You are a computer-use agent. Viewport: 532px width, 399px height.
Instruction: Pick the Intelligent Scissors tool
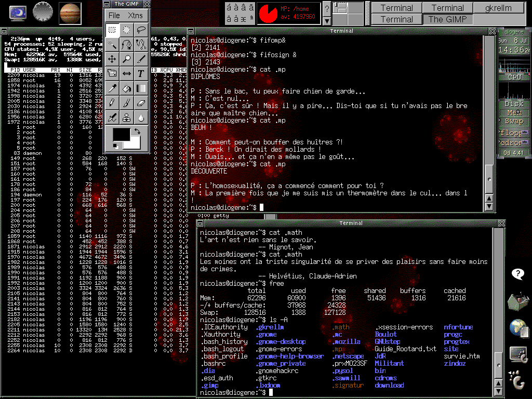(141, 45)
